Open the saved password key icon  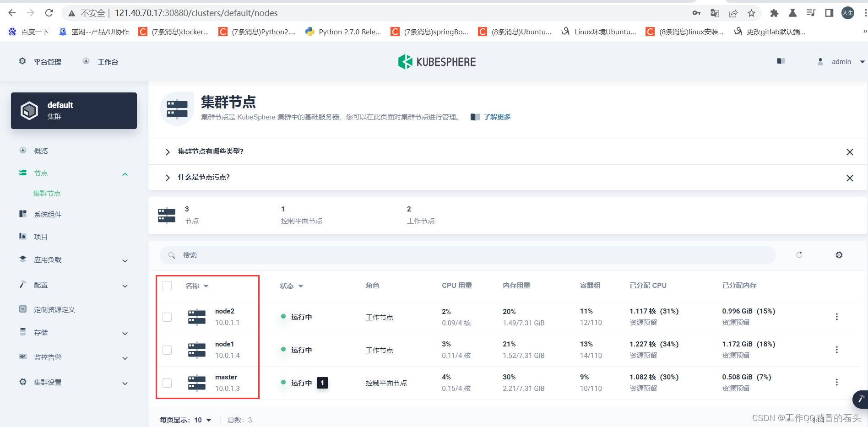coord(696,13)
